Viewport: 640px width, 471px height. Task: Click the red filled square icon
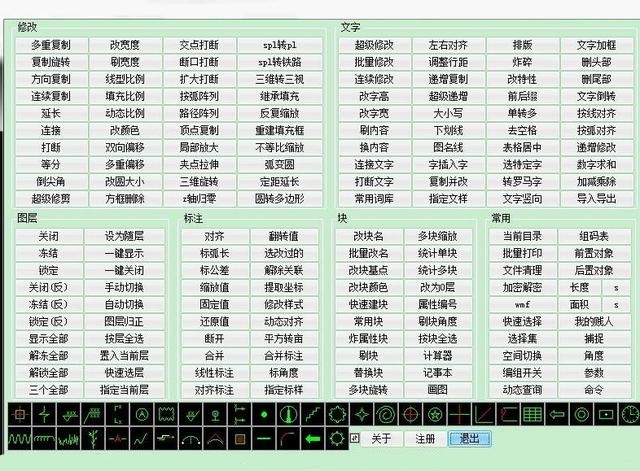click(240, 439)
